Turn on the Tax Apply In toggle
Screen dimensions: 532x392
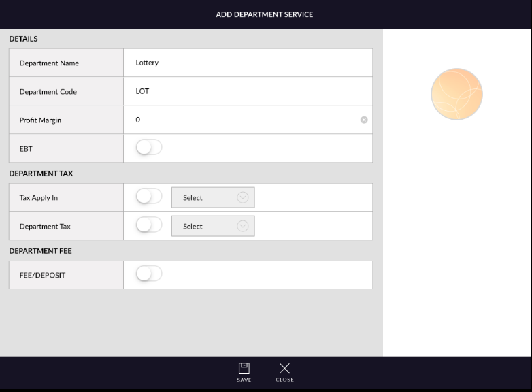[x=149, y=197]
